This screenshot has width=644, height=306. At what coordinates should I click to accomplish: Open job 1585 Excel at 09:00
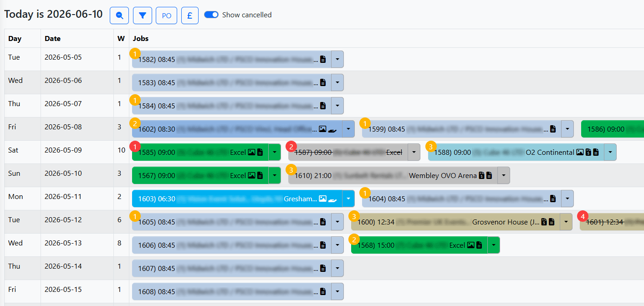click(200, 152)
